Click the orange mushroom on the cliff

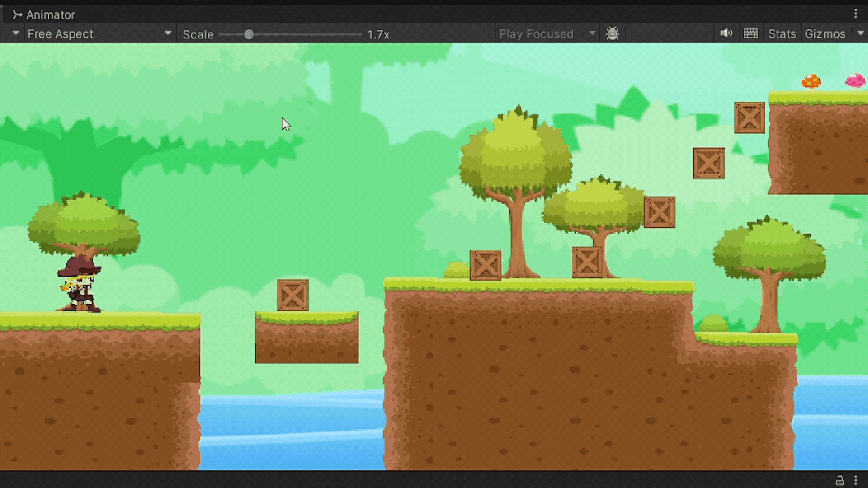[811, 81]
